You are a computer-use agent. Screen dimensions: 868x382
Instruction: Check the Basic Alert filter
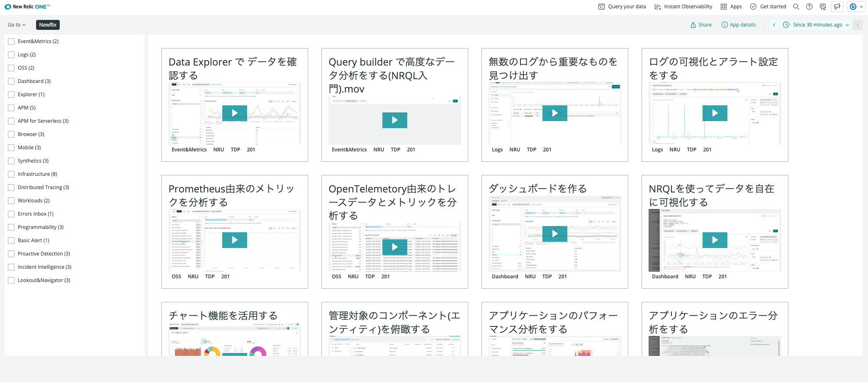(x=11, y=241)
